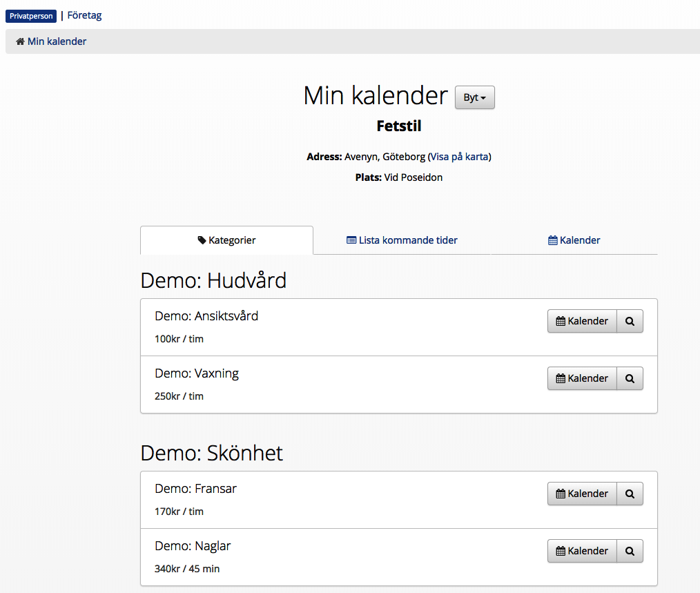700x593 pixels.
Task: Switch to Lista kommande tider tab
Action: [402, 240]
